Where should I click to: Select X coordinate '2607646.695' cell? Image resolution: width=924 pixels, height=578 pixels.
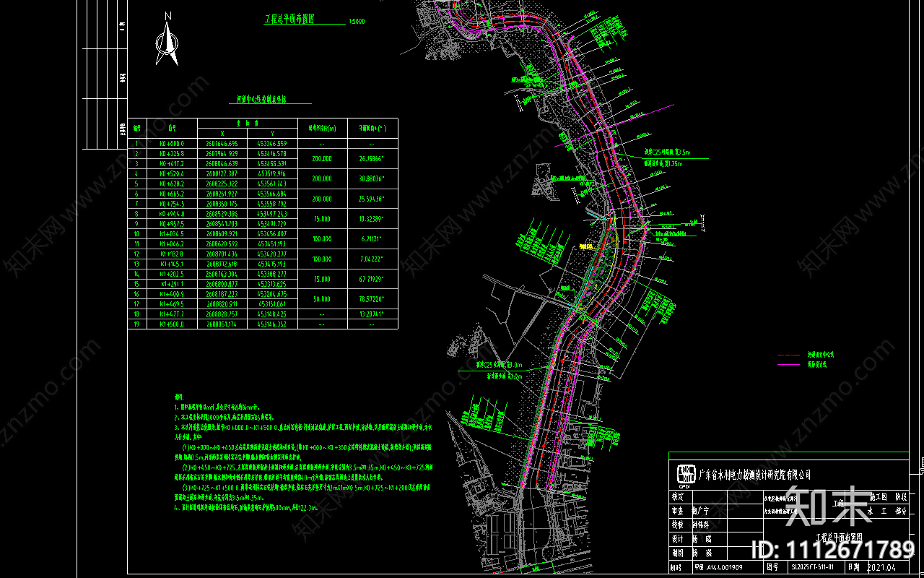(x=222, y=144)
